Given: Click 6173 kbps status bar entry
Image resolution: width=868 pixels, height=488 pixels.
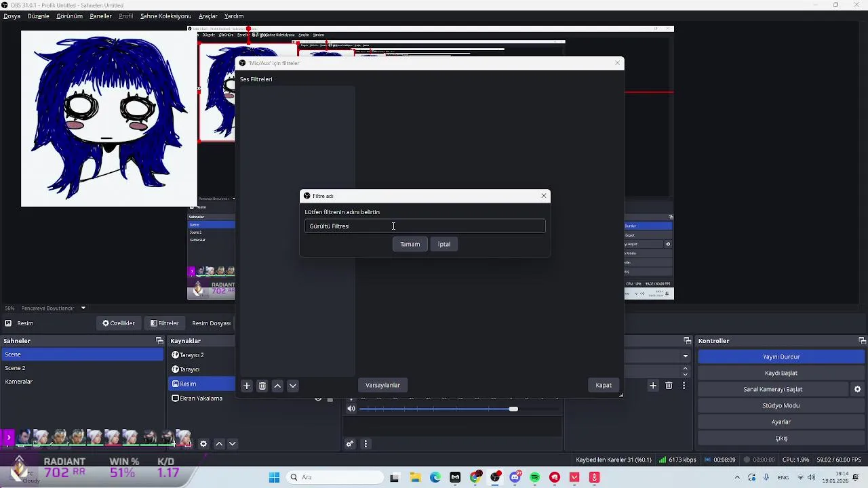Looking at the screenshot, I should 677,460.
